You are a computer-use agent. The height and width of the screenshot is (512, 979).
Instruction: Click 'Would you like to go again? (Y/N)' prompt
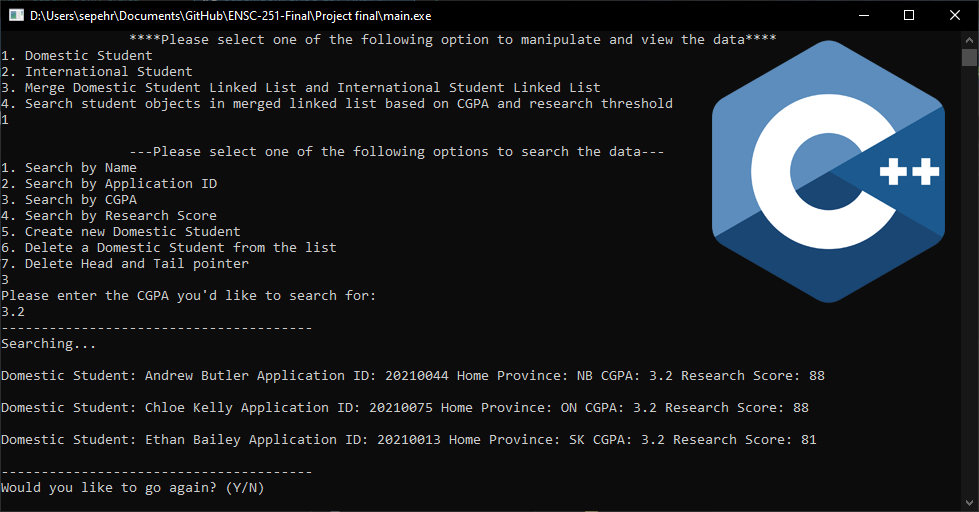[132, 488]
